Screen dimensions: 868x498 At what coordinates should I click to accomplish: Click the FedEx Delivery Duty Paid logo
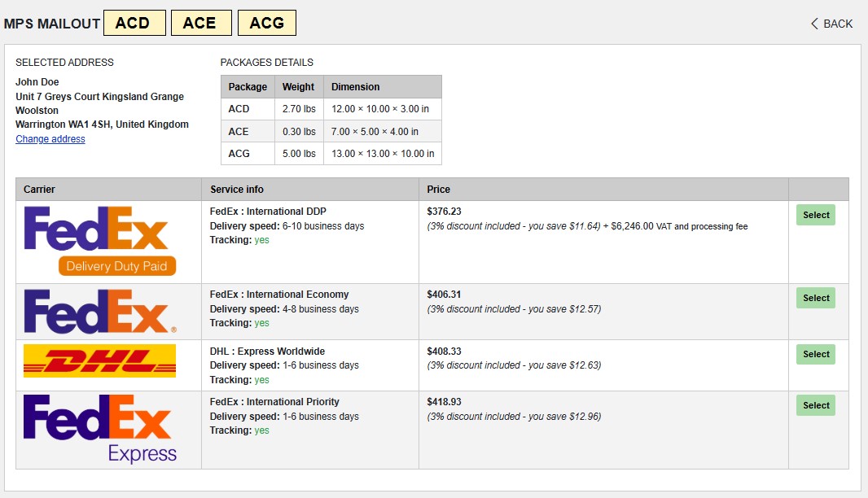[x=100, y=241]
